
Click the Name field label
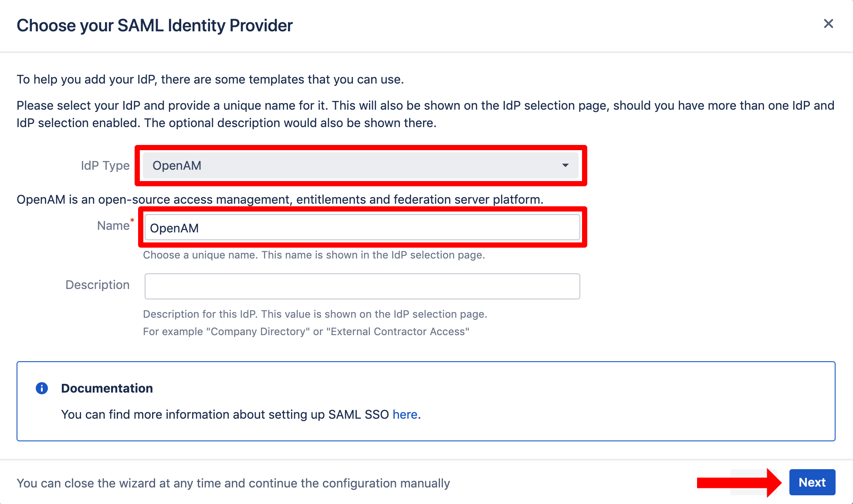point(113,225)
